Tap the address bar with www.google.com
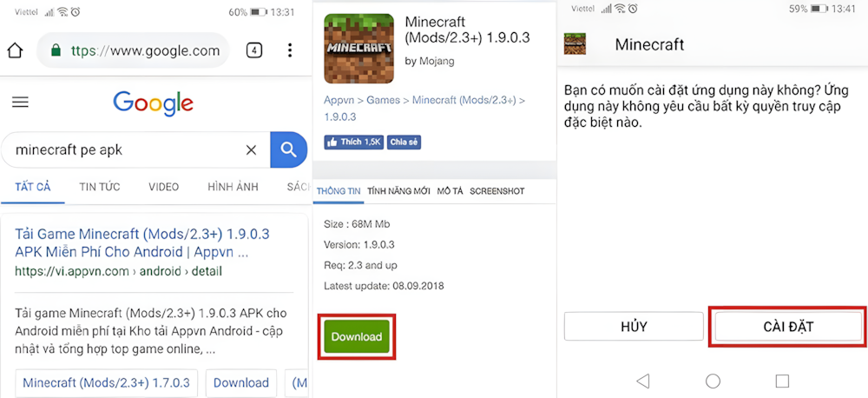Image resolution: width=868 pixels, height=398 pixels. pos(133,51)
